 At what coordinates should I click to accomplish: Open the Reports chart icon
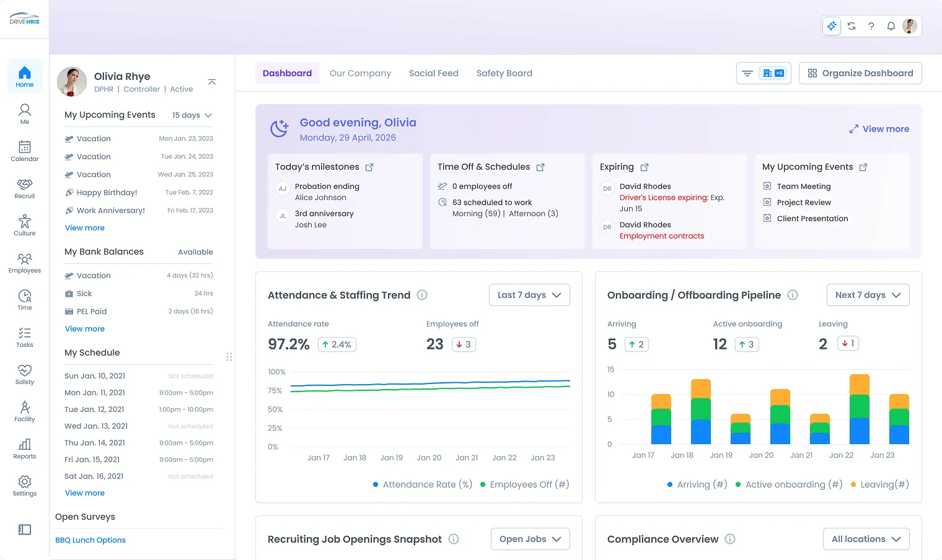[25, 448]
